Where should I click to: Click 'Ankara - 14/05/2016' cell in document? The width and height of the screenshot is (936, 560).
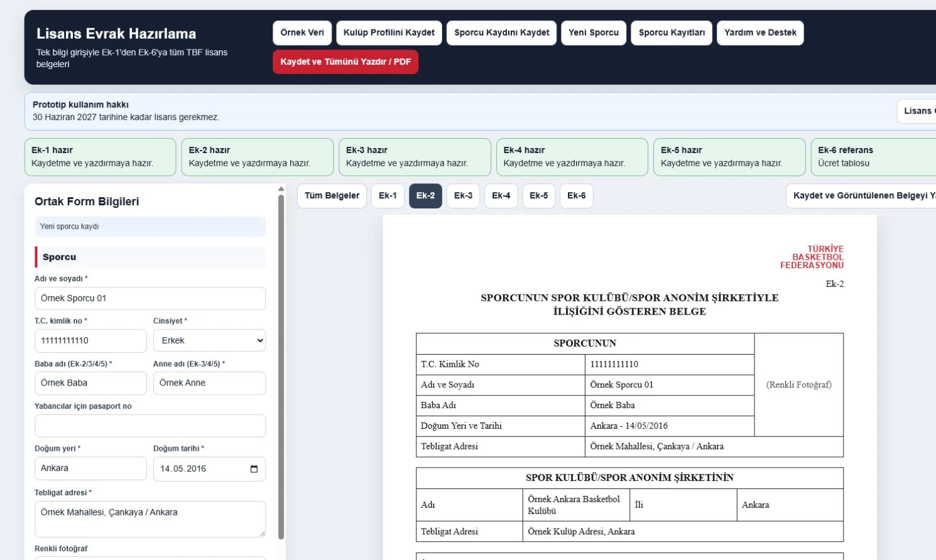(670, 426)
